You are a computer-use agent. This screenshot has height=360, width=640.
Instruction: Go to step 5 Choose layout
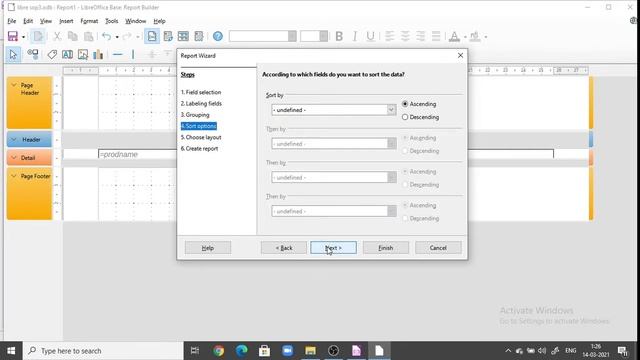click(201, 138)
